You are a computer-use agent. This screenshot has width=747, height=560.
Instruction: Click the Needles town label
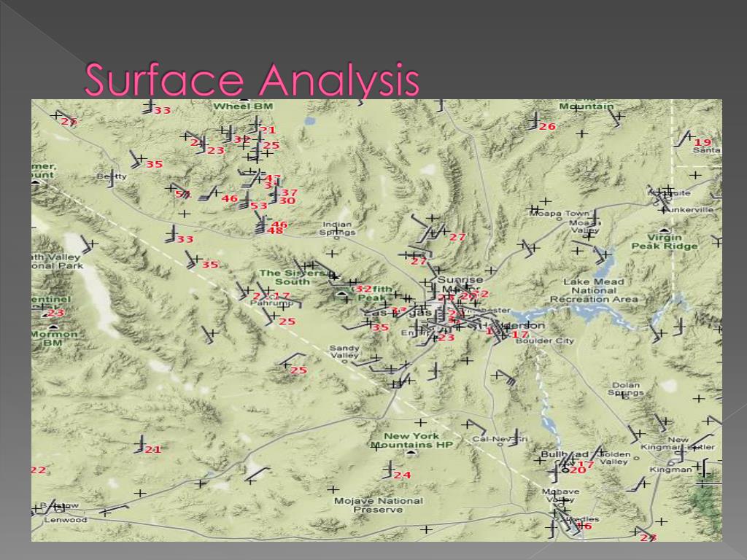pos(584,519)
